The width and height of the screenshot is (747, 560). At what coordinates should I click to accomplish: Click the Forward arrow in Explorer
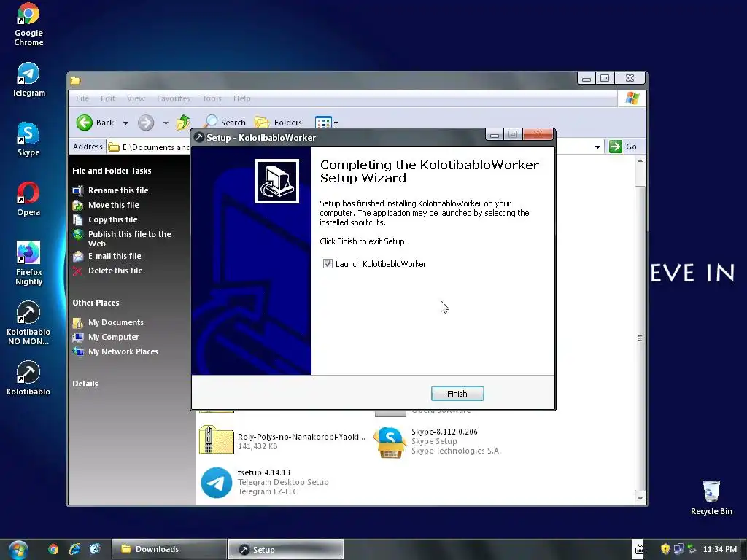tap(146, 122)
